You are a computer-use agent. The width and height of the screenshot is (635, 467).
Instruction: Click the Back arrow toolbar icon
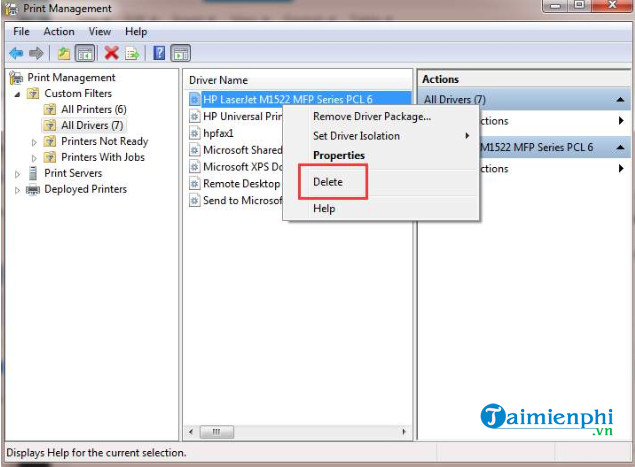click(x=16, y=53)
